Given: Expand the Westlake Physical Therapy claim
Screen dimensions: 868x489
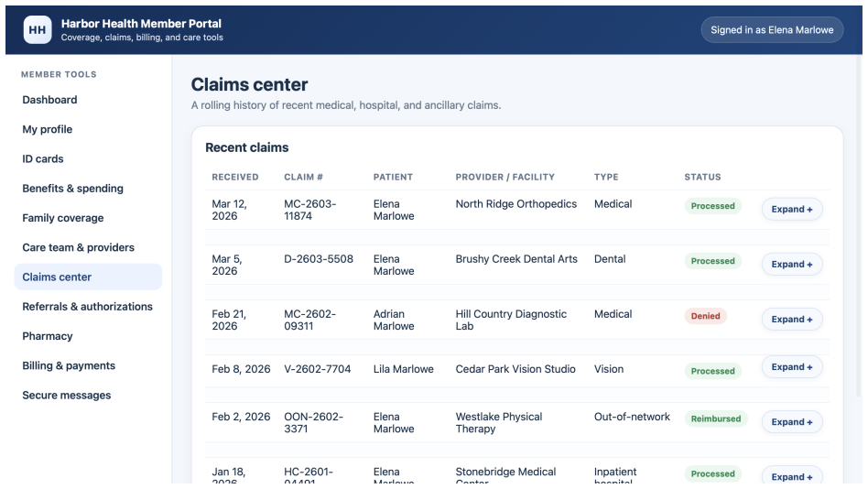Looking at the screenshot, I should pos(792,422).
